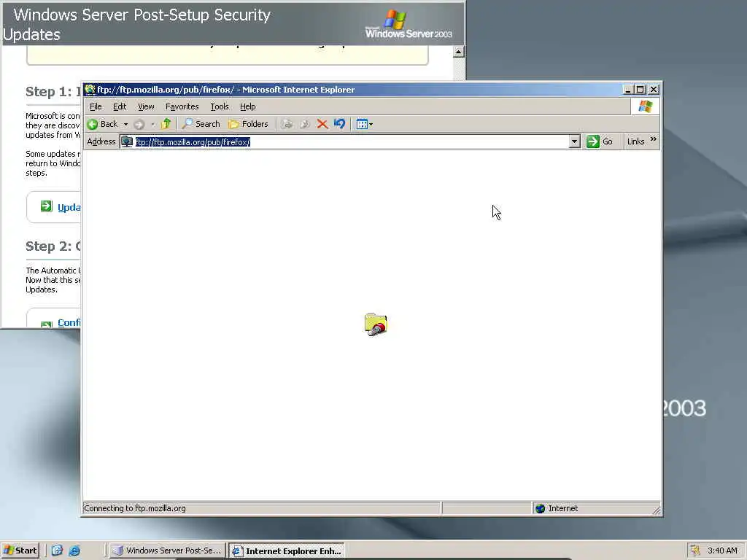The width and height of the screenshot is (747, 560).
Task: Click the 3:40 AM taskbar clock
Action: (722, 551)
